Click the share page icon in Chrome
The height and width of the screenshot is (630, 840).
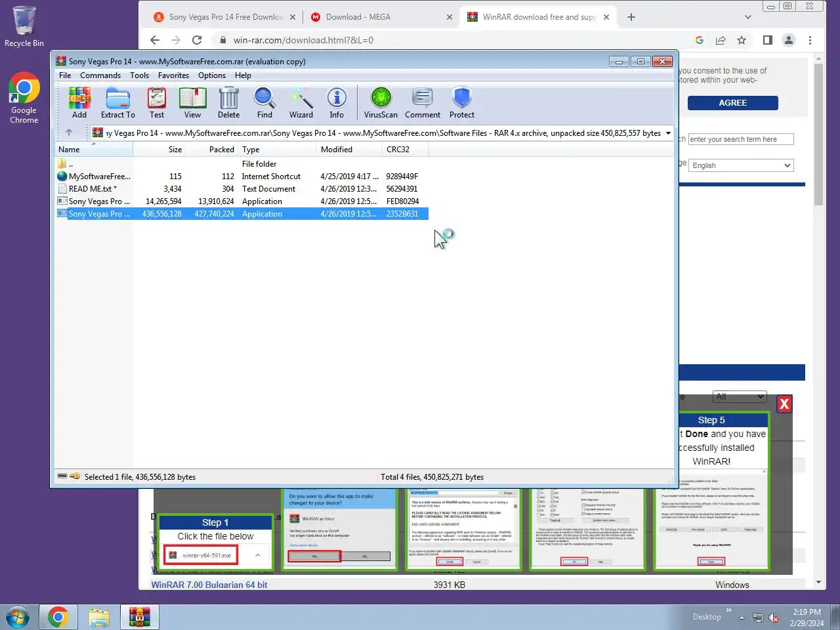click(721, 40)
